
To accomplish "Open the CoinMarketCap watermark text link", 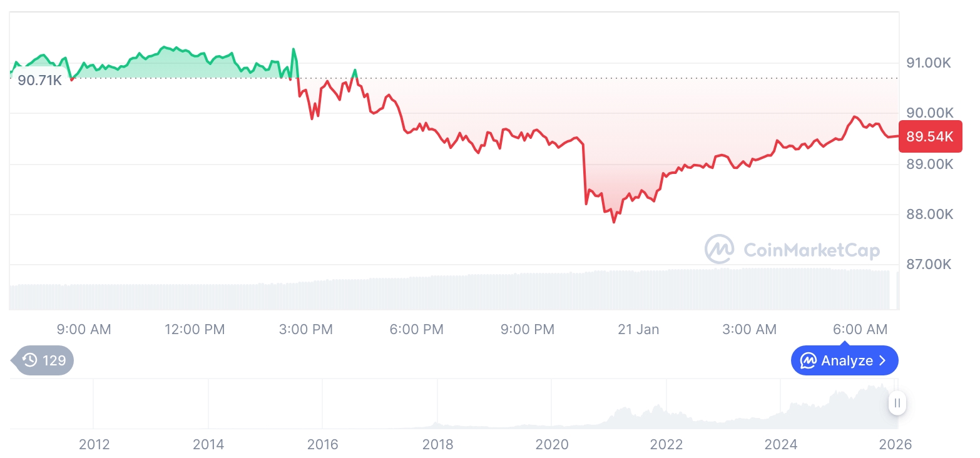I will click(811, 250).
